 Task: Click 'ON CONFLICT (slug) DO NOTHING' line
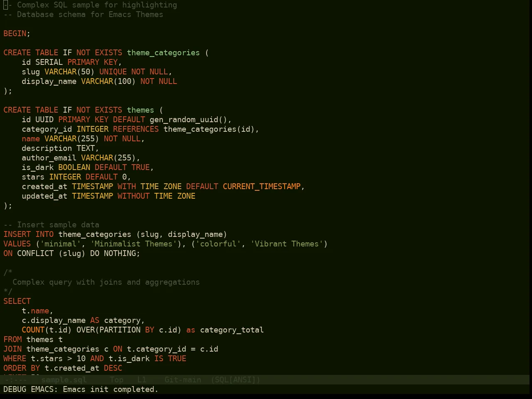click(x=72, y=254)
